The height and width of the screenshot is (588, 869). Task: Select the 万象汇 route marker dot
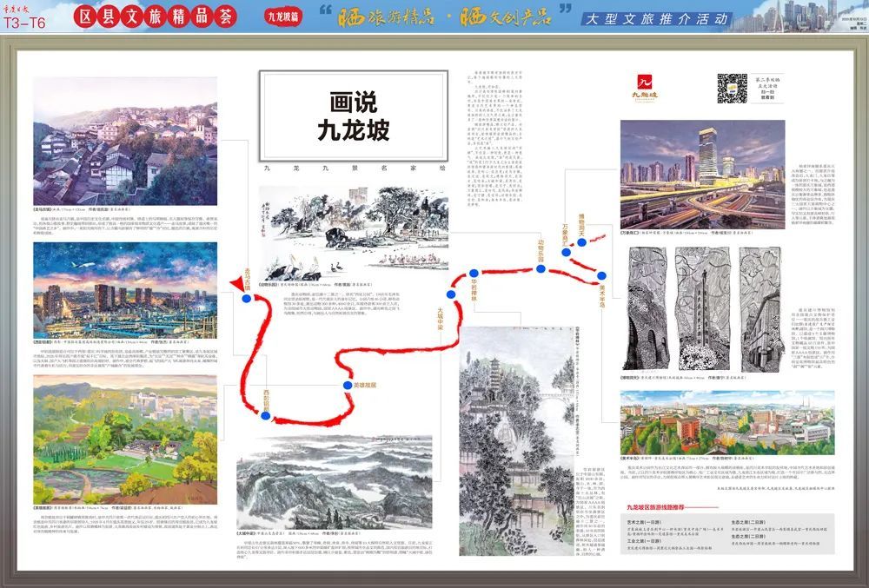[x=567, y=253]
